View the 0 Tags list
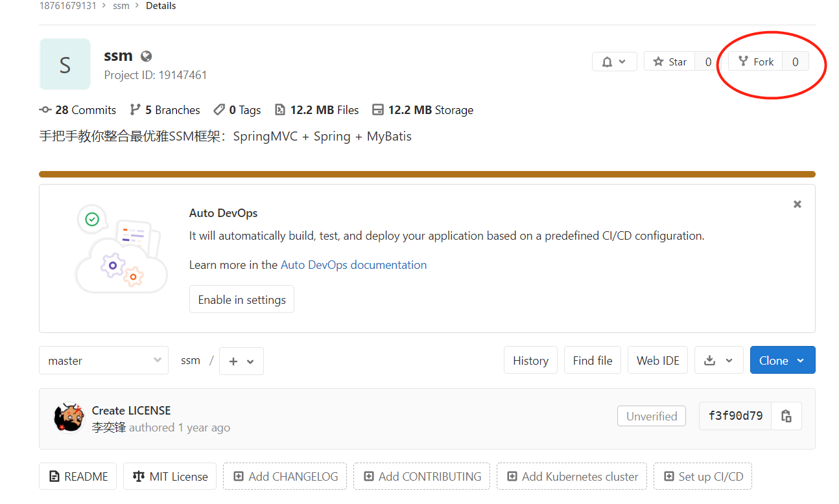The width and height of the screenshot is (839, 504). coord(237,110)
